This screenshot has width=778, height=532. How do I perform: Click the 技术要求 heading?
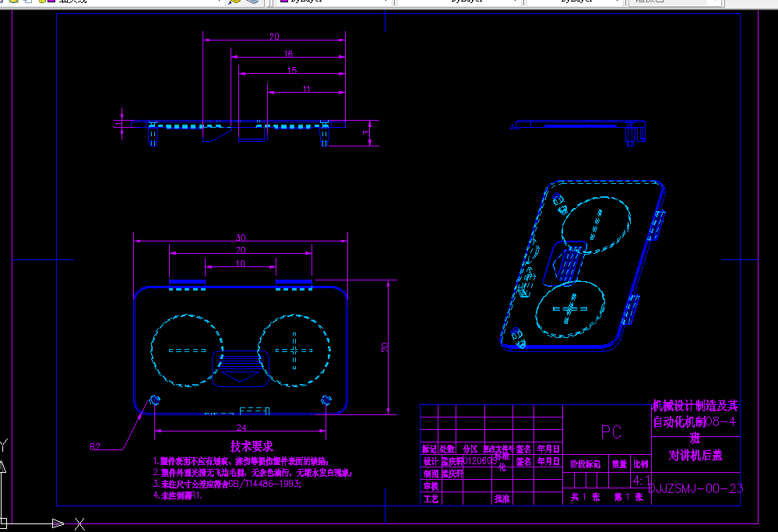tap(252, 446)
